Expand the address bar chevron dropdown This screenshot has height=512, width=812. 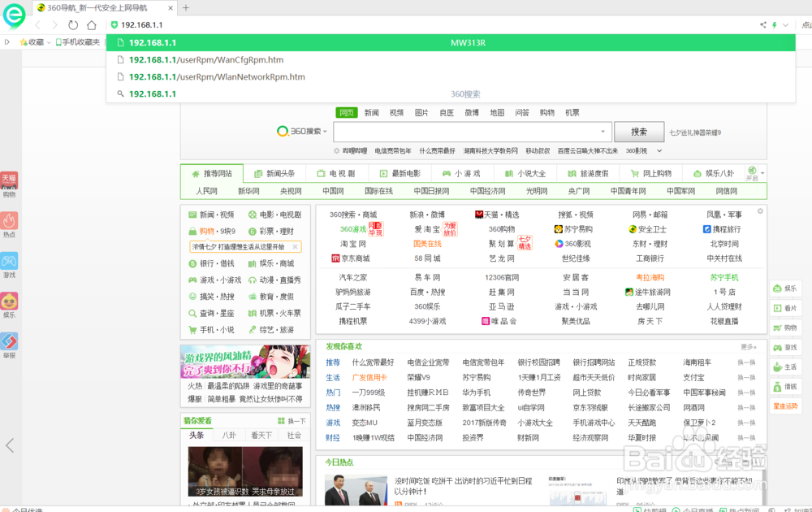coord(785,24)
